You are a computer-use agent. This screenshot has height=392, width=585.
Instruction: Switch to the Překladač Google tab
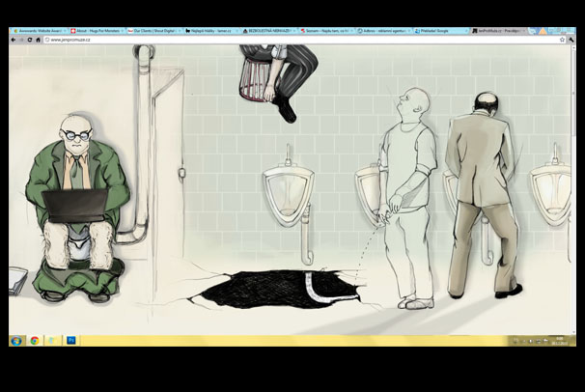tap(439, 31)
